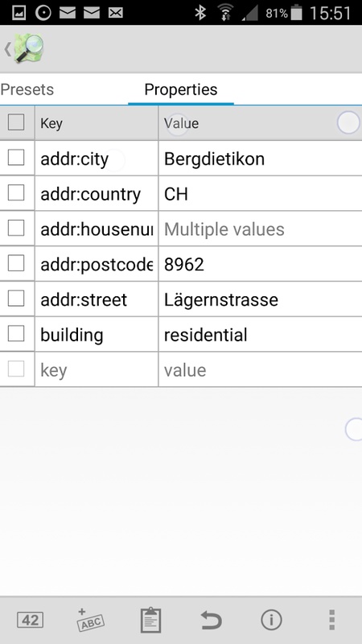Tap the undo arrow icon
The width and height of the screenshot is (362, 644).
[211, 620]
